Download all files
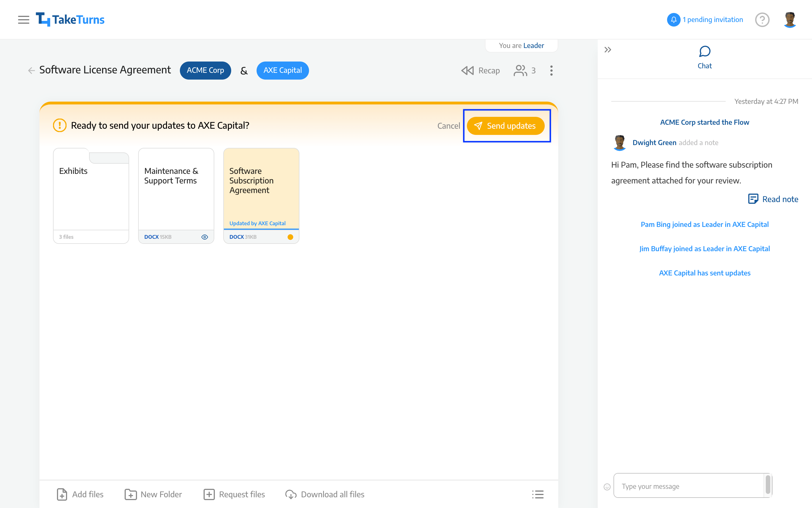The image size is (812, 508). [325, 494]
